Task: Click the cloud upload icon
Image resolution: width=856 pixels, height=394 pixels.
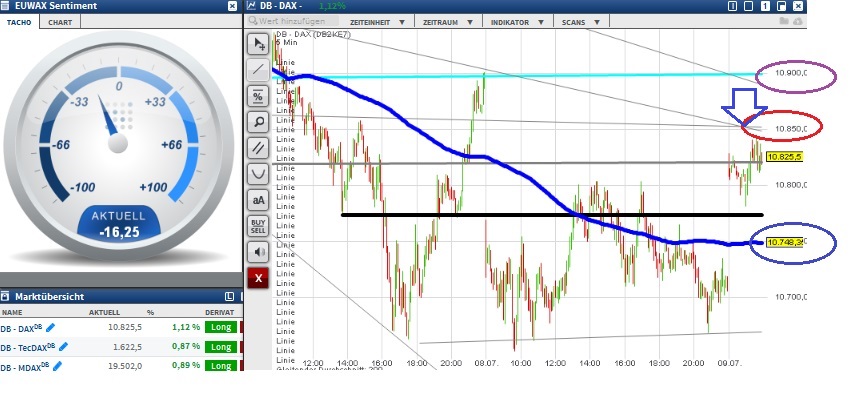Action: [798, 21]
